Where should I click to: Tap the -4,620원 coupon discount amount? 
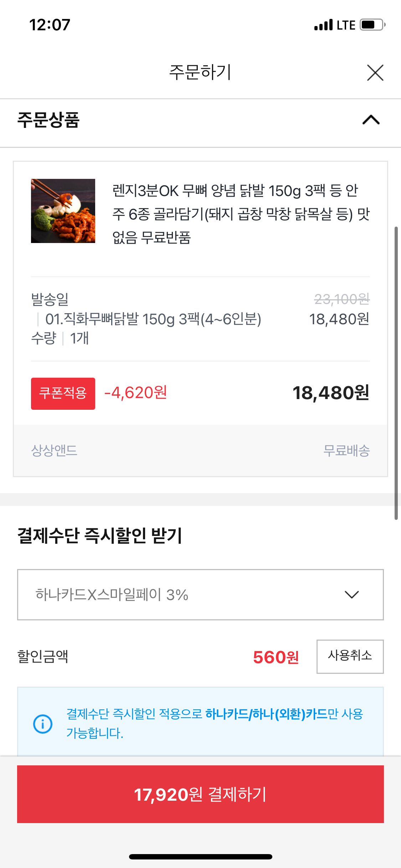coord(135,393)
